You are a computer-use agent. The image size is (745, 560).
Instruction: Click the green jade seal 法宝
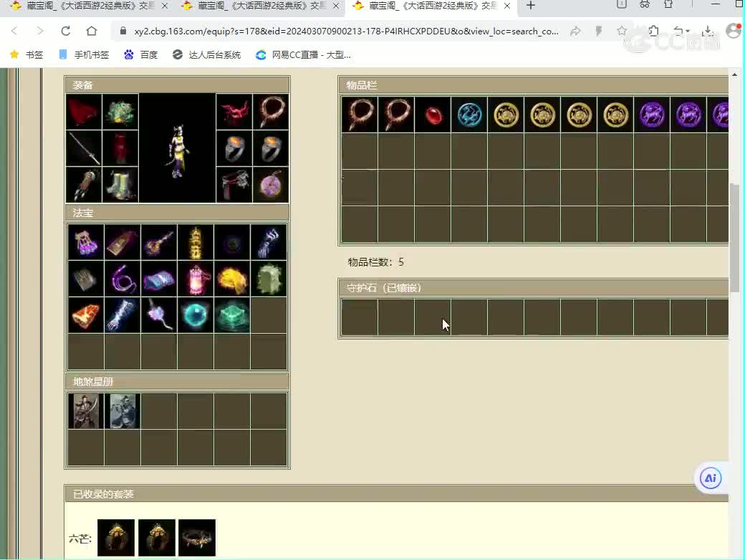pos(269,279)
